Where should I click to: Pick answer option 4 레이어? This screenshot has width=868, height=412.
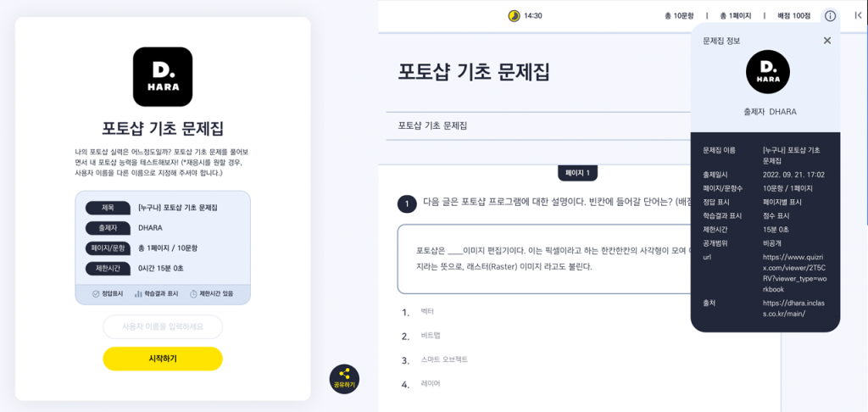click(430, 384)
